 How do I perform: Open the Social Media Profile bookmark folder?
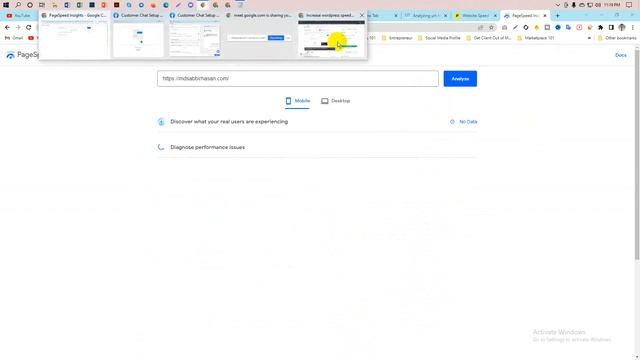439,38
